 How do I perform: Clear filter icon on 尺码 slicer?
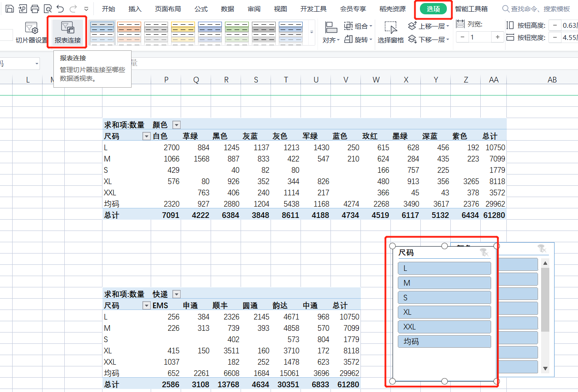484,252
